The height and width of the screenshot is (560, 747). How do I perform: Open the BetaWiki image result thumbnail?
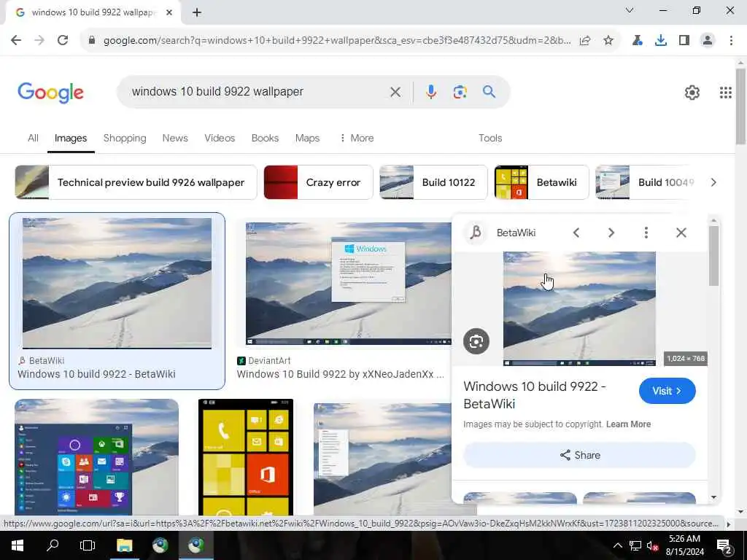point(117,284)
